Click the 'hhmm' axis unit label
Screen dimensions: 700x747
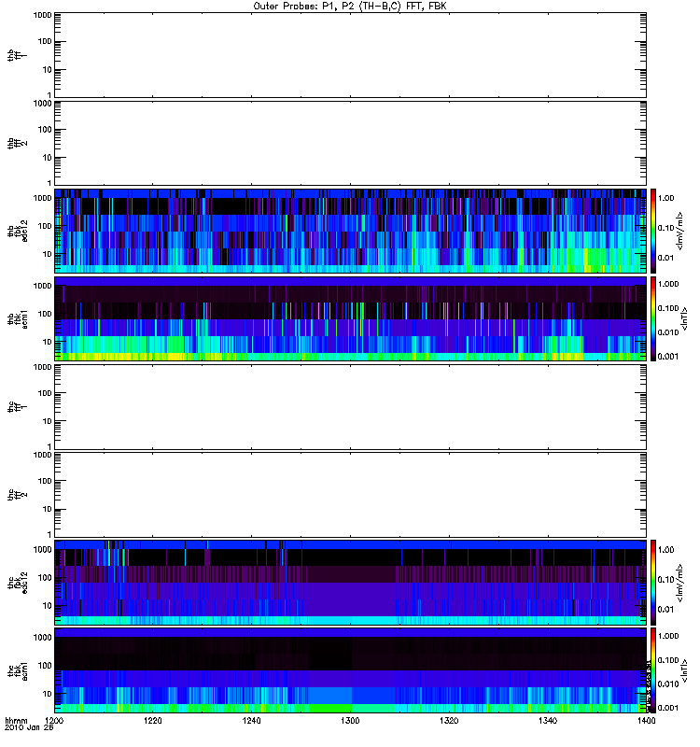(x=16, y=721)
